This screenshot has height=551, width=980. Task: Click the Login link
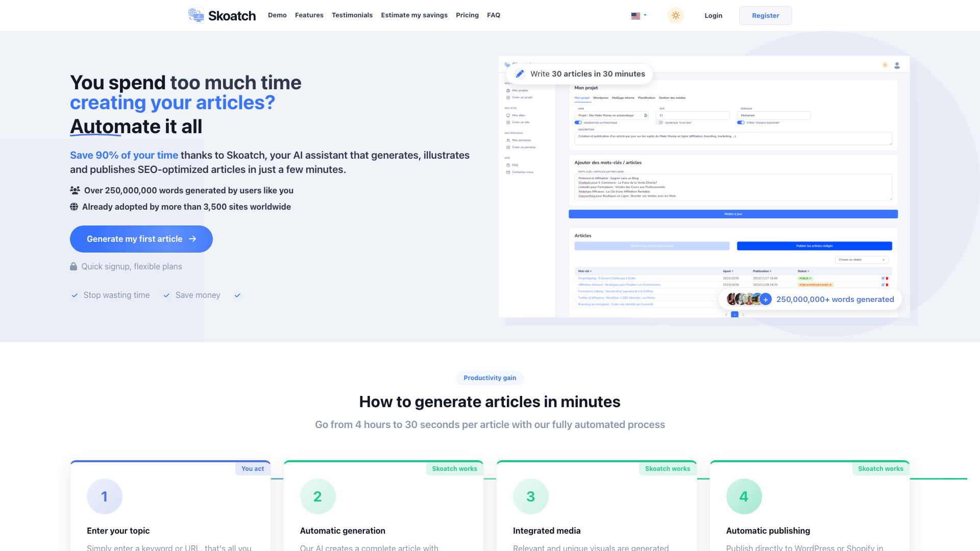click(713, 16)
